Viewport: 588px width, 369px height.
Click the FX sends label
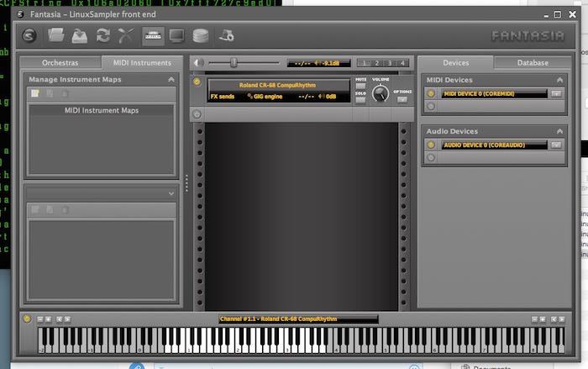(x=223, y=96)
